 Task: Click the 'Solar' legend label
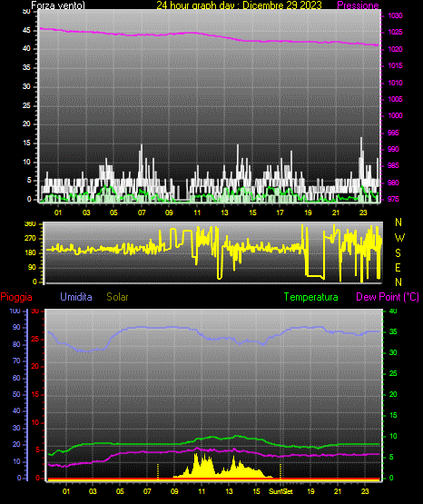click(x=117, y=297)
